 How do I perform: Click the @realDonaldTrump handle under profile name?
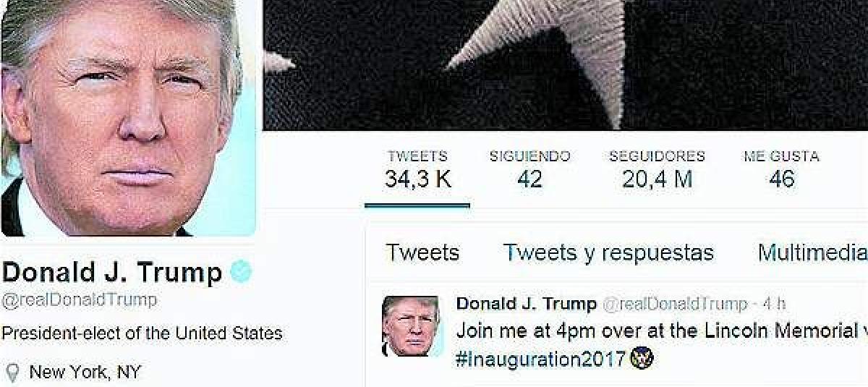click(x=79, y=299)
